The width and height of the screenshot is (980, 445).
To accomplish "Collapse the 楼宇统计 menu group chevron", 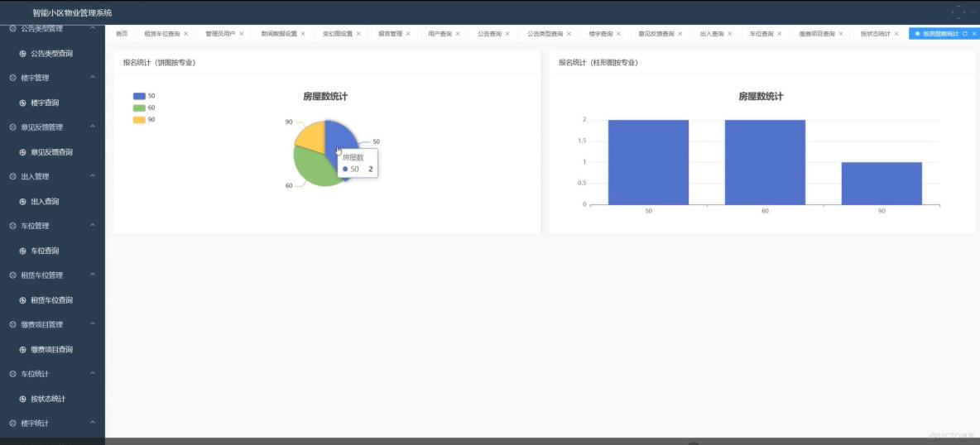I will tap(93, 423).
